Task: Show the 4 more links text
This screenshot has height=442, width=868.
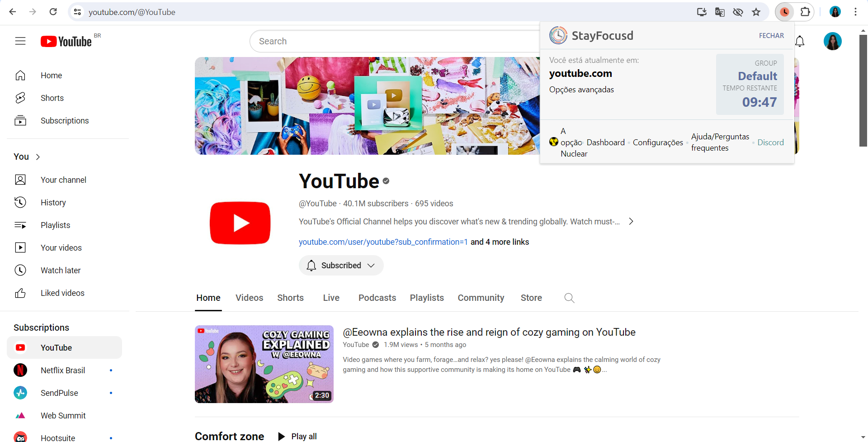Action: coord(500,242)
